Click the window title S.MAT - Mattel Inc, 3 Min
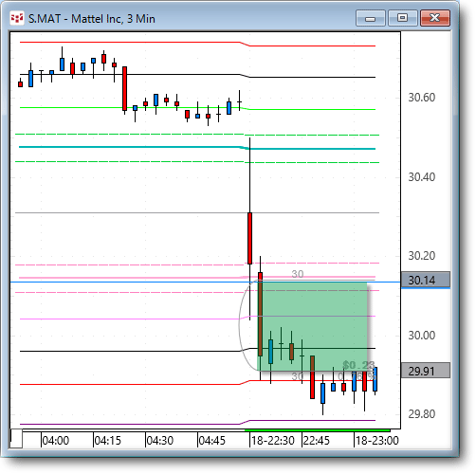The image size is (476, 474). pyautogui.click(x=92, y=19)
